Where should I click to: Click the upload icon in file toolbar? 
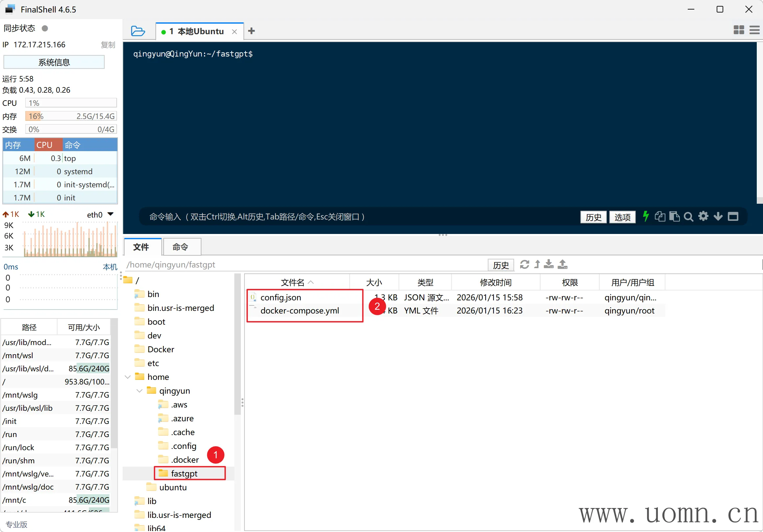[x=562, y=265]
